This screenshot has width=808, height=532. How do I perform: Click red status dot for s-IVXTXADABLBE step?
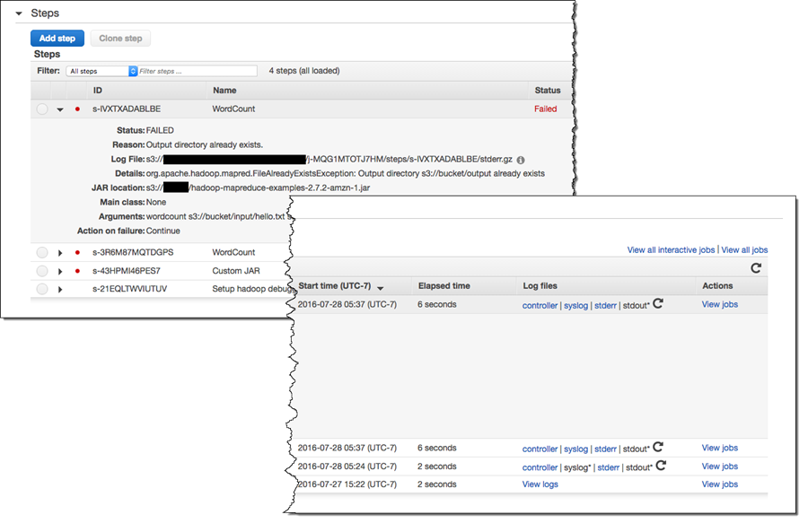click(77, 109)
